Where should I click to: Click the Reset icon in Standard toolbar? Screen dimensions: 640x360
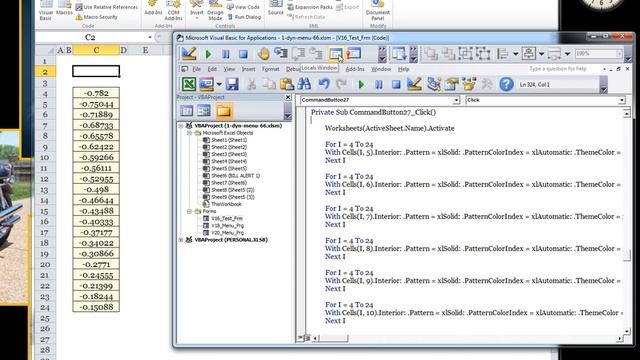tap(396, 84)
